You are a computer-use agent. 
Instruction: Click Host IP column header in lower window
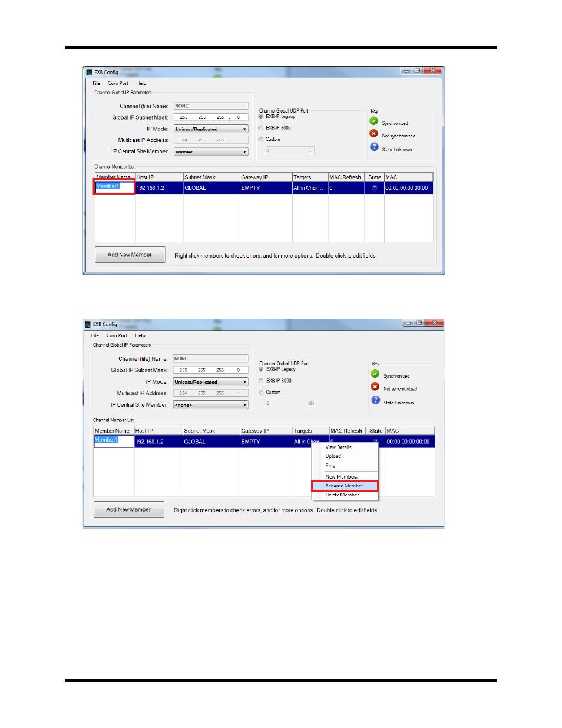point(158,431)
